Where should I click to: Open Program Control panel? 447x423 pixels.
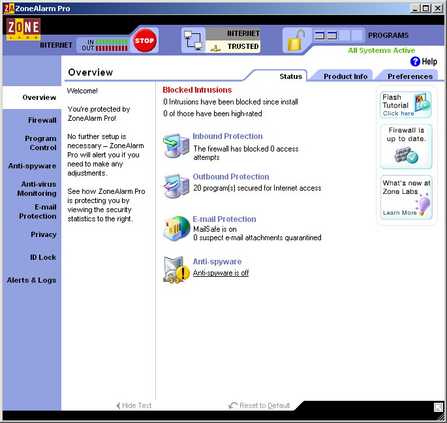[40, 143]
